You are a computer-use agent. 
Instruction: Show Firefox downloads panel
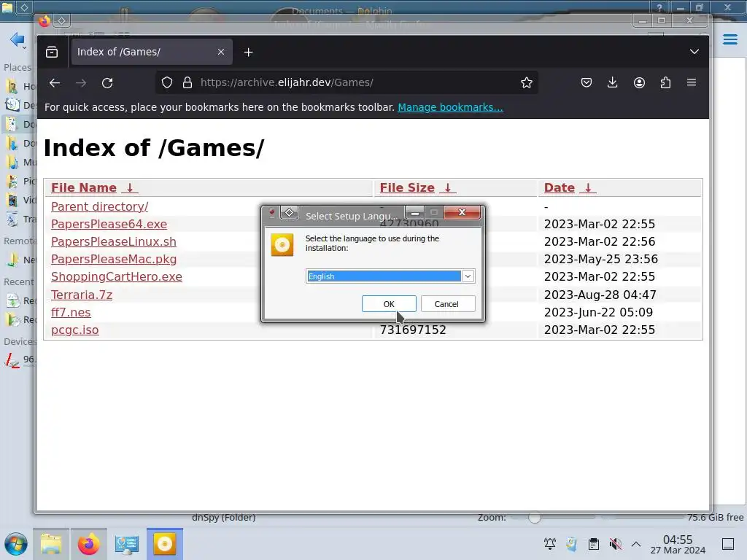[x=613, y=83]
